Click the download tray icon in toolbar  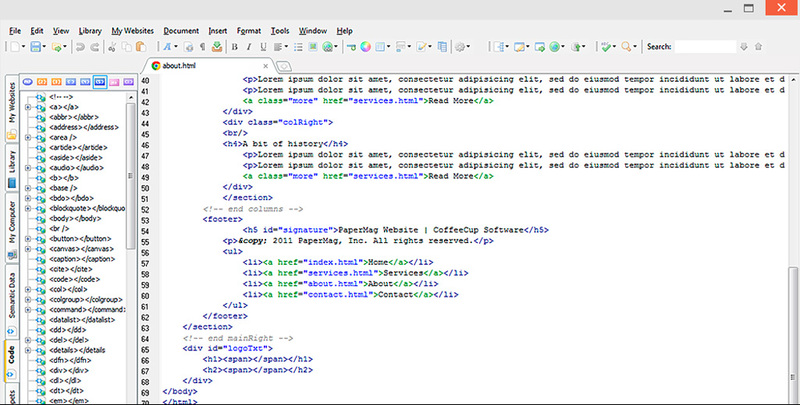coord(217,47)
